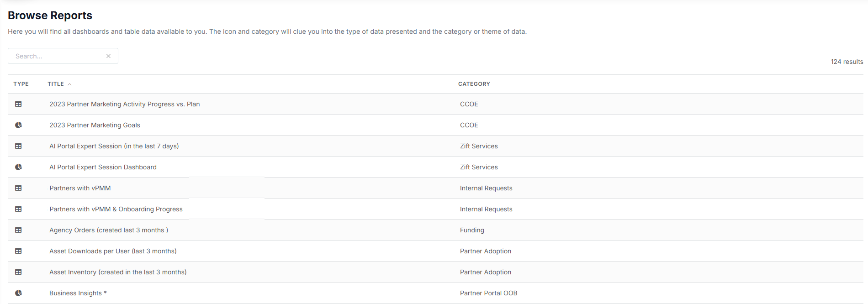Click table icon for Asset Inventory report
The width and height of the screenshot is (868, 304).
coord(18,272)
